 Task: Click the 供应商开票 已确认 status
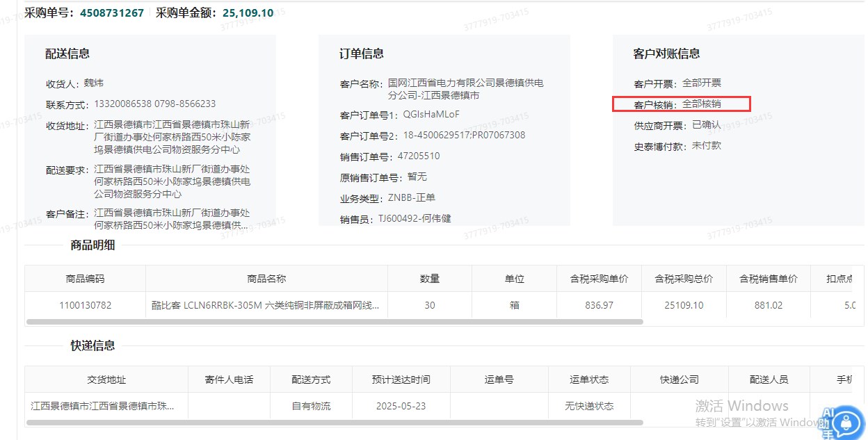click(706, 125)
